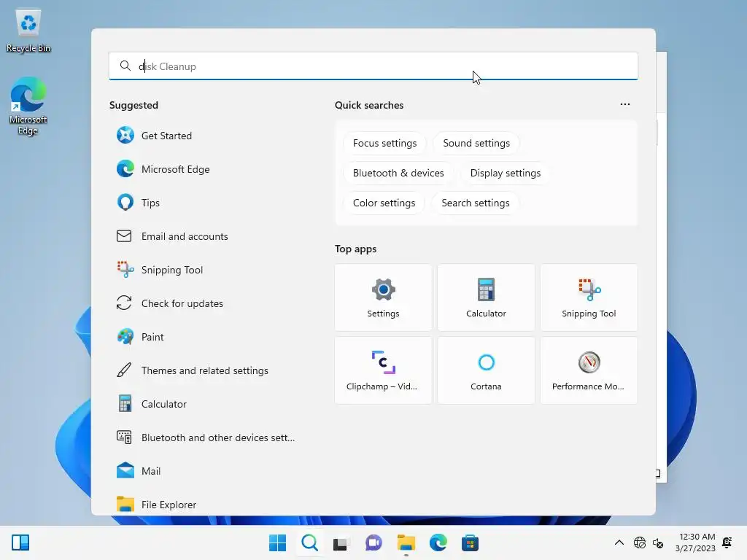This screenshot has height=560, width=747.
Task: Open Microsoft Edge from the taskbar
Action: click(x=438, y=542)
